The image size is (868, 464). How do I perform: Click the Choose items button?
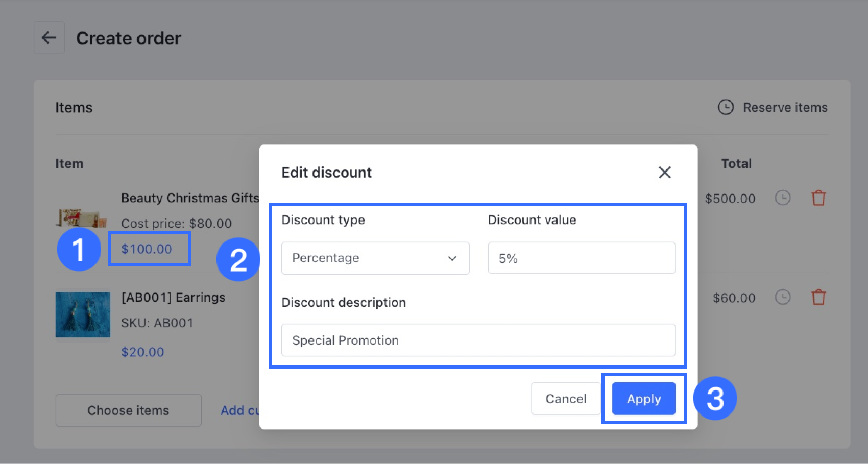click(128, 410)
